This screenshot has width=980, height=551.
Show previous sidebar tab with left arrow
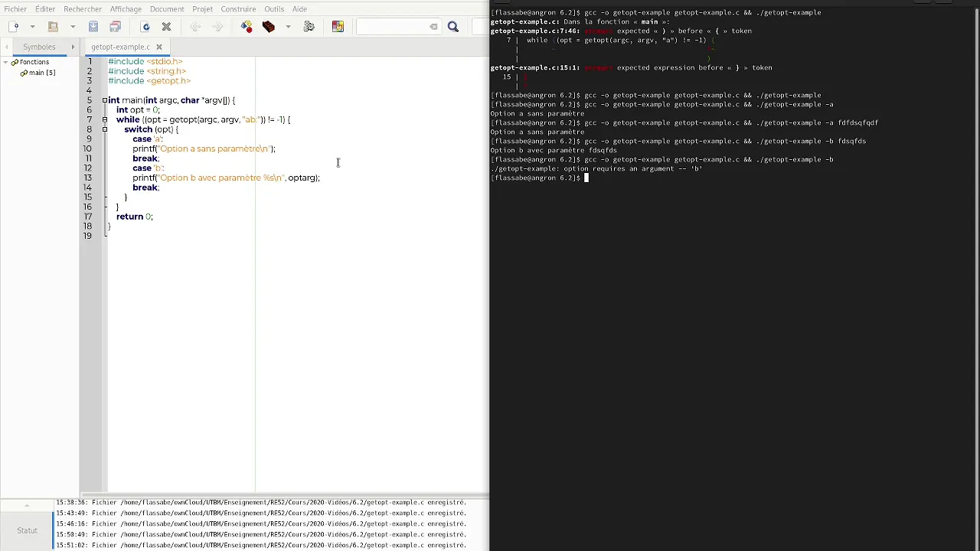(7, 47)
